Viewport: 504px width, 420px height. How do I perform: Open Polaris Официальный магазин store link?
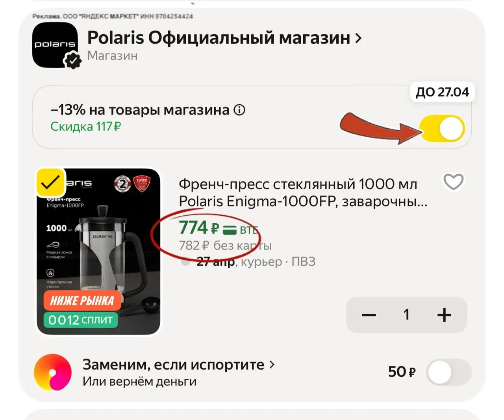coord(219,38)
